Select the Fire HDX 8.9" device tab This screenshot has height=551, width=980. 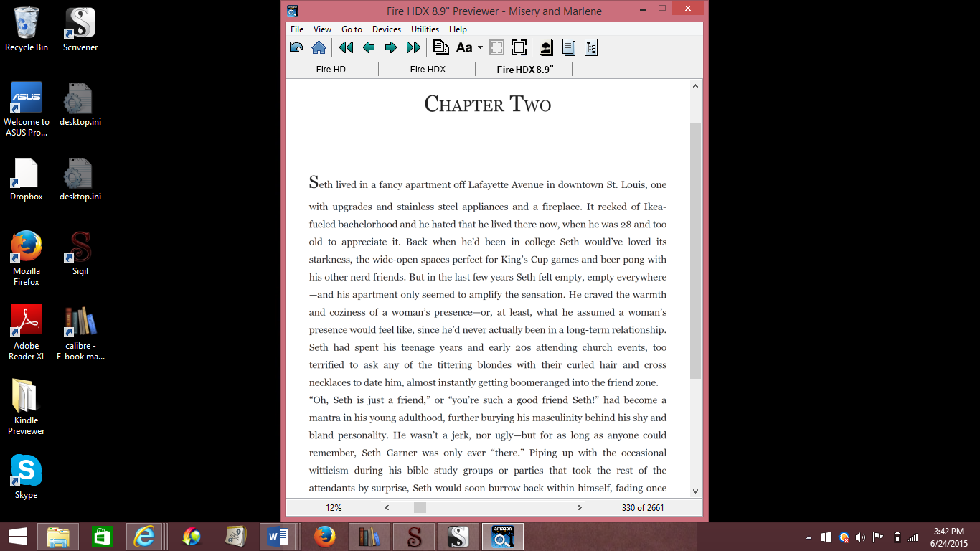(x=524, y=69)
